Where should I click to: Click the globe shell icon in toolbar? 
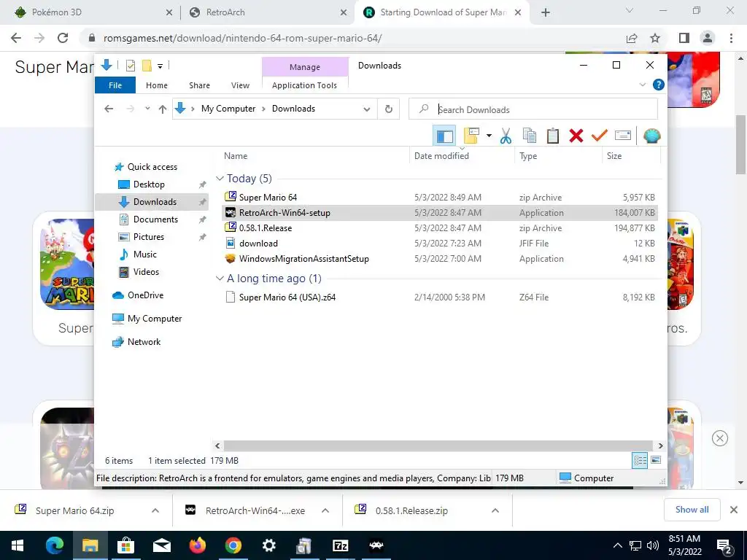coord(651,136)
